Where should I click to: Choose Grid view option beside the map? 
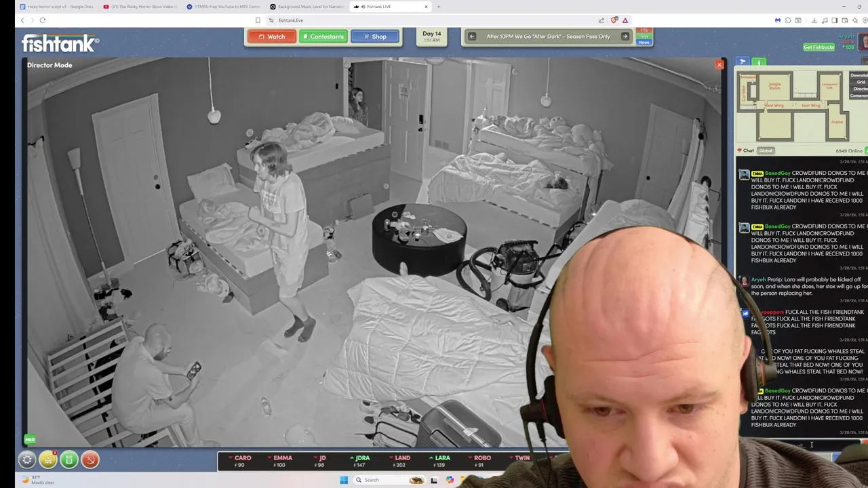pos(861,82)
